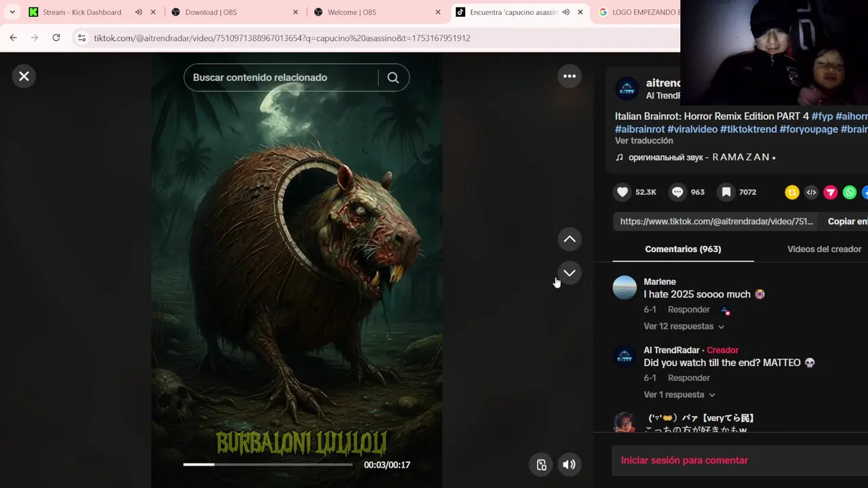The image size is (868, 488).
Task: Click the browser address bar URL
Action: coord(282,38)
